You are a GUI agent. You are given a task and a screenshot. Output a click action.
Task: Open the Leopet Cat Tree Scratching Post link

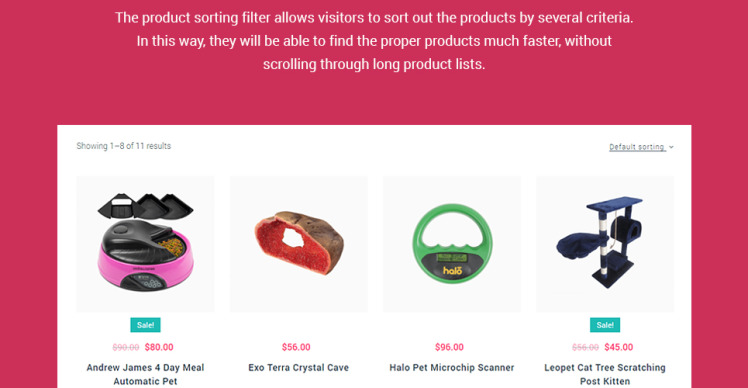coord(605,374)
